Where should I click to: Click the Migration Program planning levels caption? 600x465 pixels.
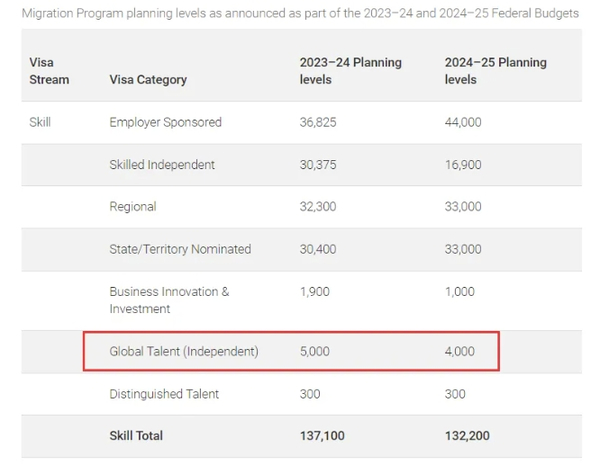click(x=299, y=13)
